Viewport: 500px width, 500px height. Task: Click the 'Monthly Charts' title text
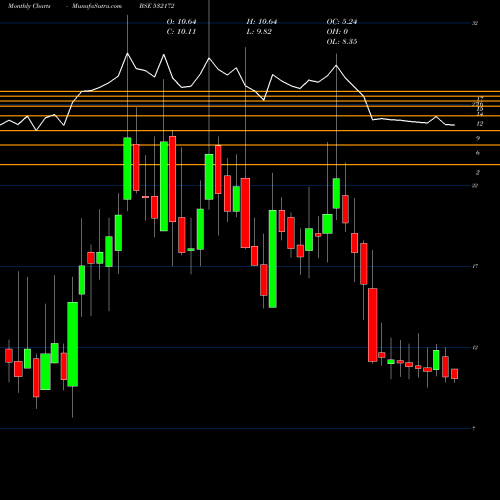[x=29, y=6]
